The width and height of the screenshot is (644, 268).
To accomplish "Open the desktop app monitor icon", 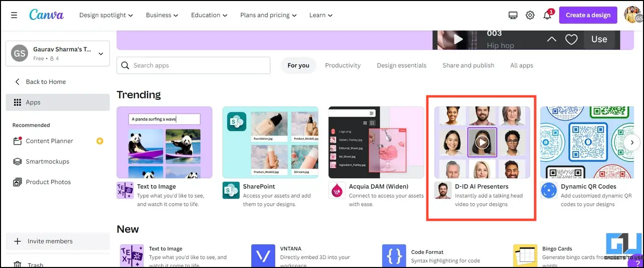I will click(x=513, y=15).
